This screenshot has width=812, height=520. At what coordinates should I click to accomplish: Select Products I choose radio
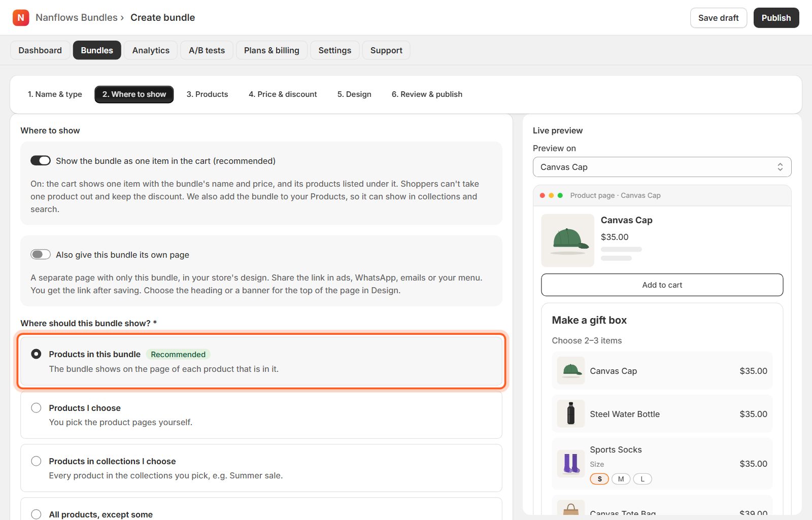tap(36, 408)
